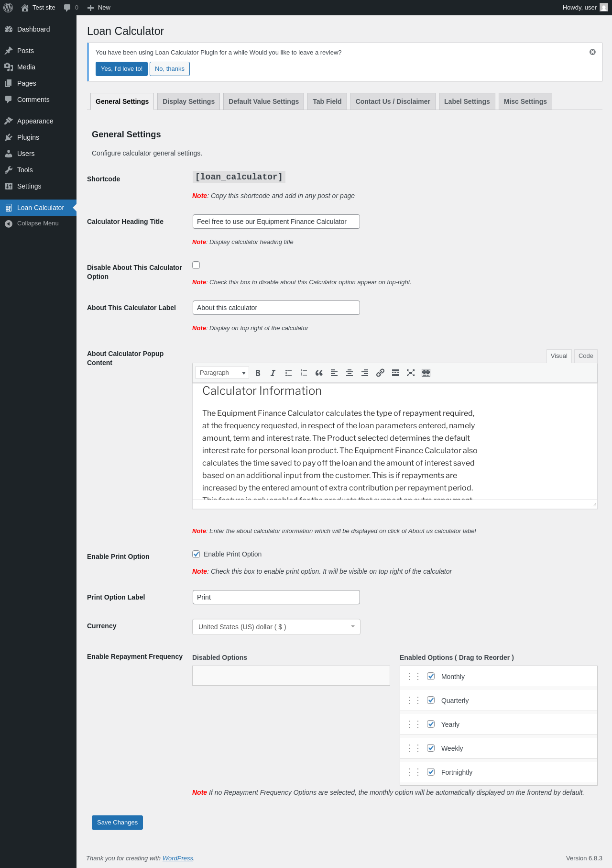Switch to Display Settings tab
This screenshot has height=868, width=612.
[188, 101]
